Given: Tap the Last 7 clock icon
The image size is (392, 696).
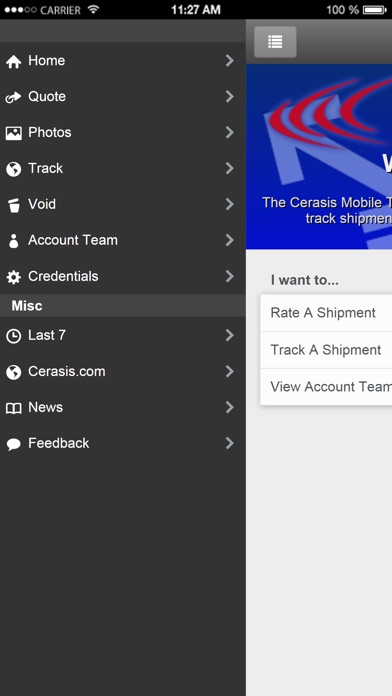Looking at the screenshot, I should [x=13, y=336].
